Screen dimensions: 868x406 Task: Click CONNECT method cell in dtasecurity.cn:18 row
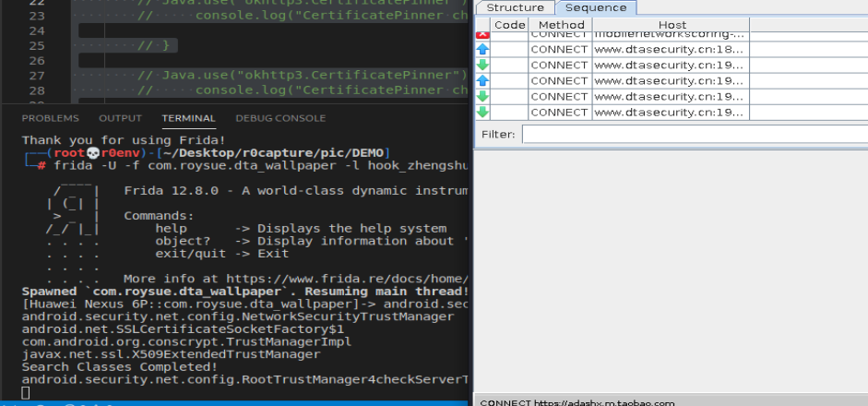pyautogui.click(x=560, y=49)
